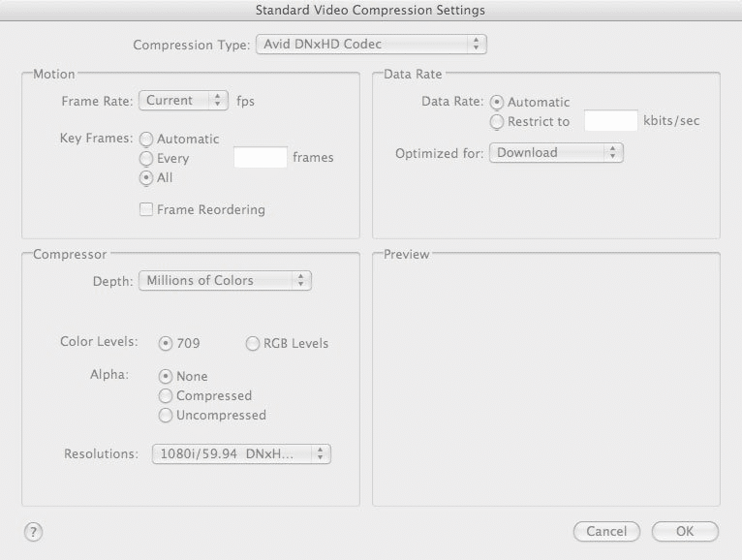Click the kbits/sec data rate field
The width and height of the screenshot is (742, 560).
[x=611, y=121]
